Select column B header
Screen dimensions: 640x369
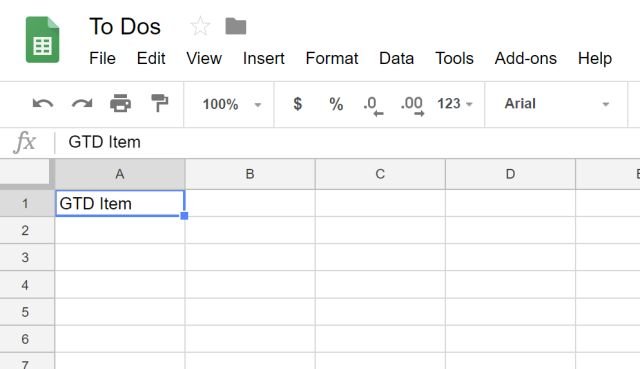[x=250, y=174]
